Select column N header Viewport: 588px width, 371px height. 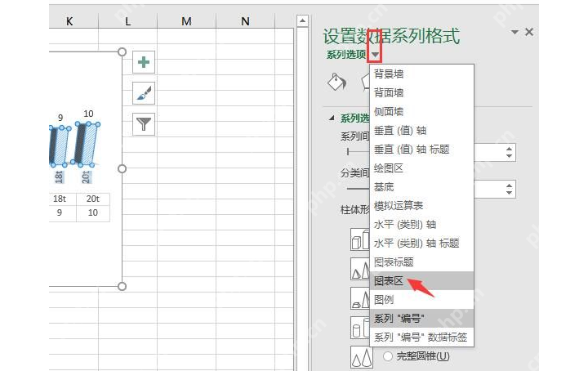(x=245, y=21)
